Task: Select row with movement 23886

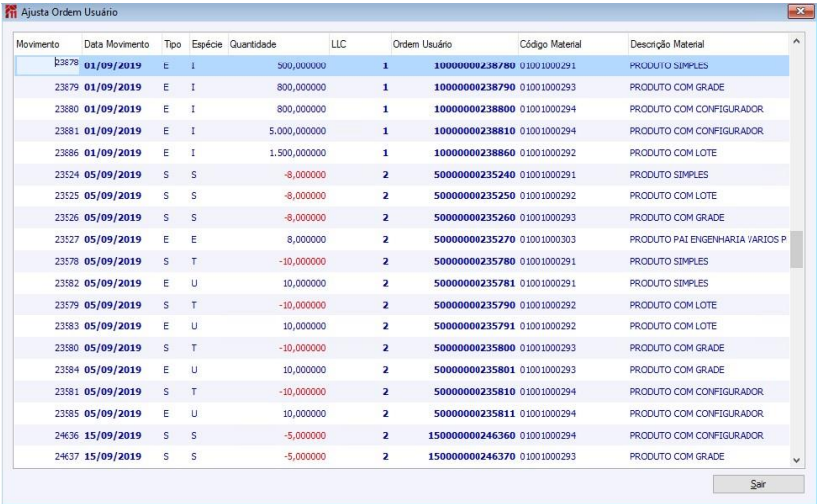Action: point(401,153)
